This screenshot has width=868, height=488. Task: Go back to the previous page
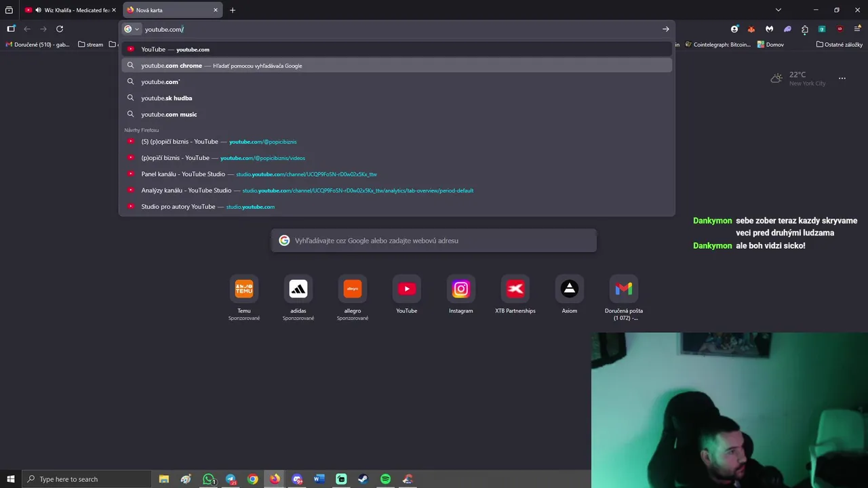[27, 29]
